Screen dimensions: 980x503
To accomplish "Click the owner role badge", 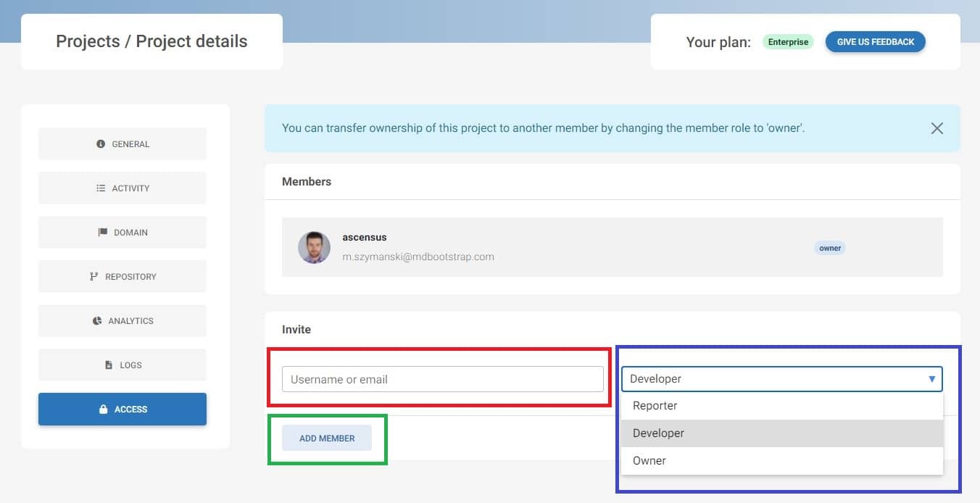I will (x=830, y=248).
